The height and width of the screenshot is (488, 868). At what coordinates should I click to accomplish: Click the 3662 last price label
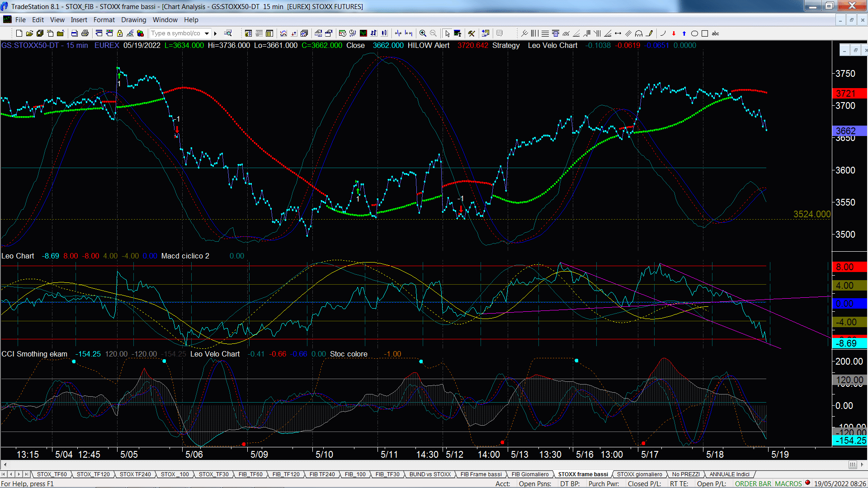point(849,131)
